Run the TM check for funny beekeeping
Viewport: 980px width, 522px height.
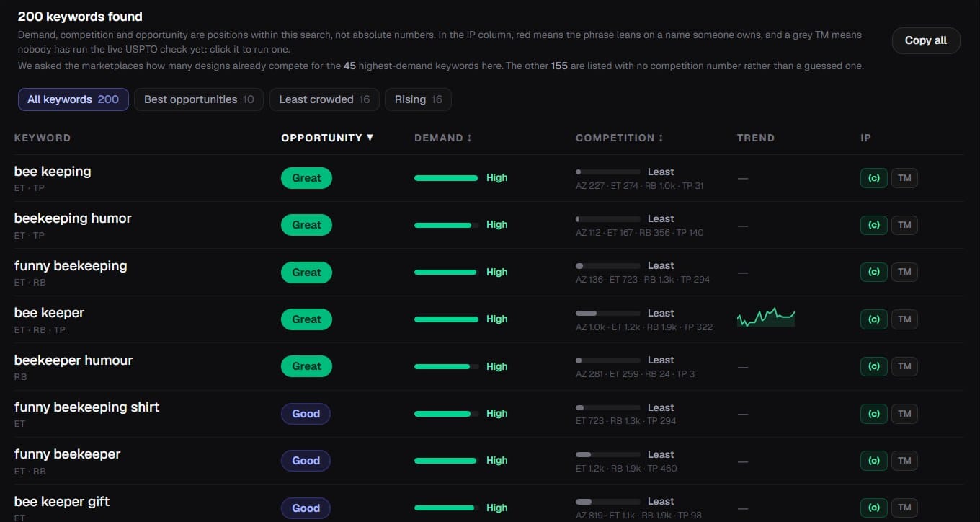904,272
